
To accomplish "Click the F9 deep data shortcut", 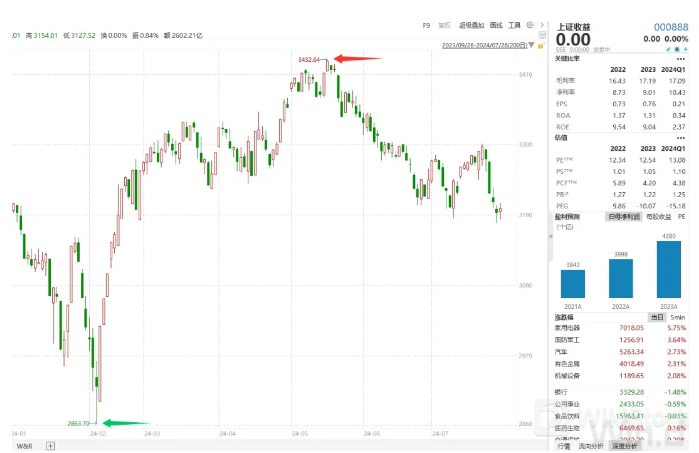I will click(x=426, y=25).
